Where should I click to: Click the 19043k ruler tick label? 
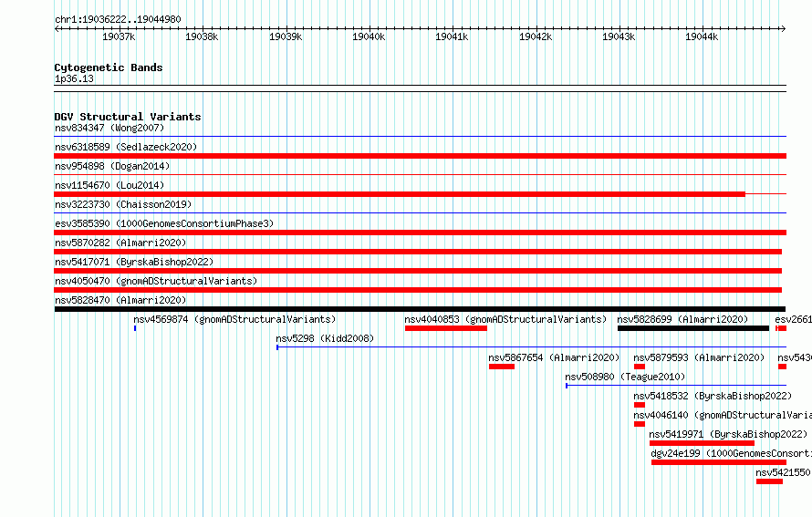(619, 36)
